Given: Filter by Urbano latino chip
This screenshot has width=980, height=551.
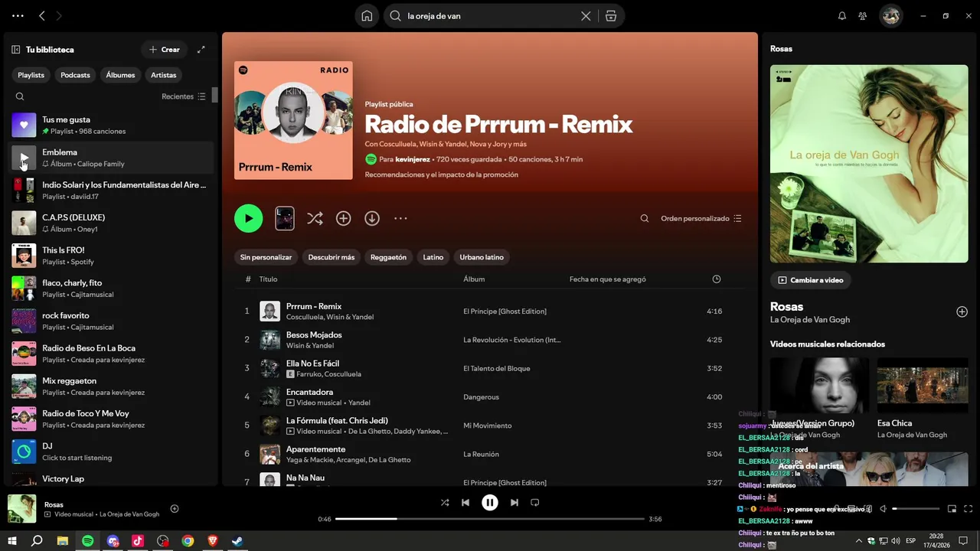Looking at the screenshot, I should (482, 257).
